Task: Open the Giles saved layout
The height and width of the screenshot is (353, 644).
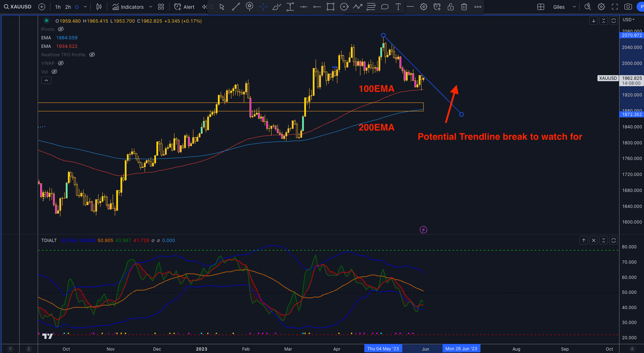Action: tap(559, 7)
